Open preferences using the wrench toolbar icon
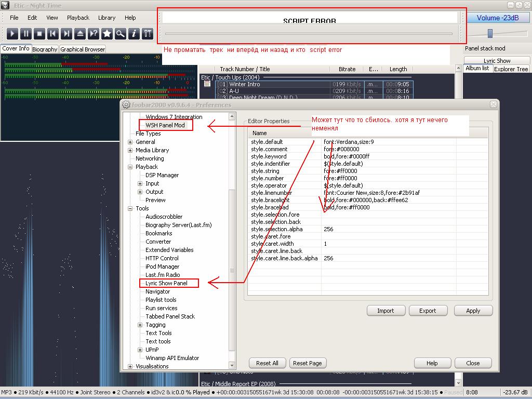The image size is (532, 399). coord(148,34)
